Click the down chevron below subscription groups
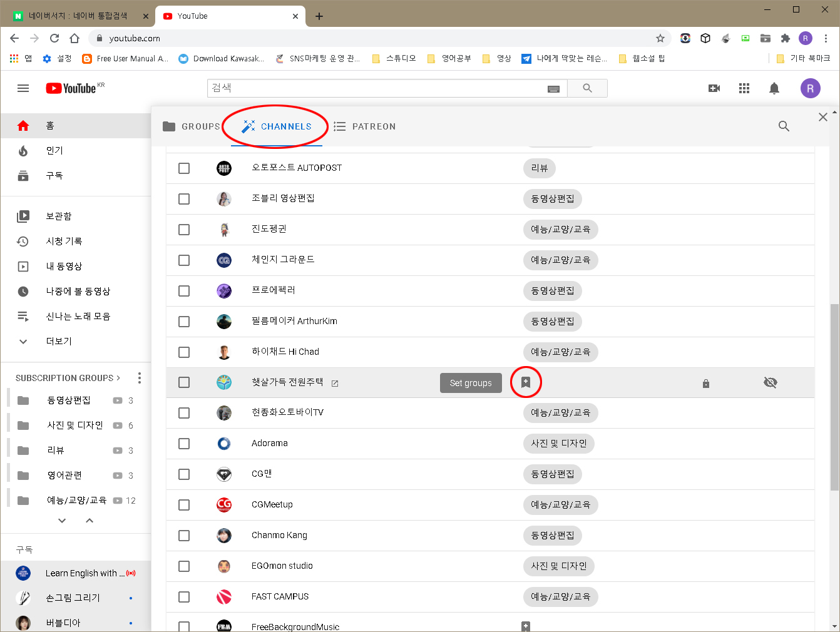Image resolution: width=840 pixels, height=632 pixels. (x=62, y=521)
